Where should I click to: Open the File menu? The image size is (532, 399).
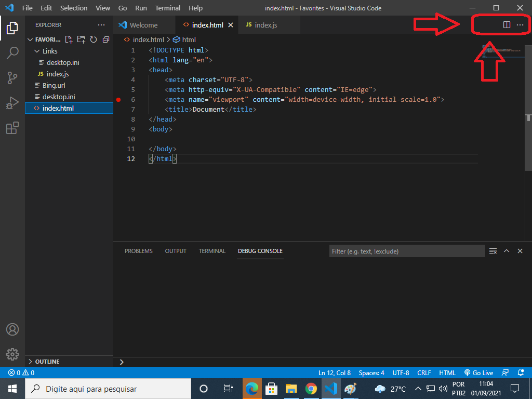tap(27, 8)
